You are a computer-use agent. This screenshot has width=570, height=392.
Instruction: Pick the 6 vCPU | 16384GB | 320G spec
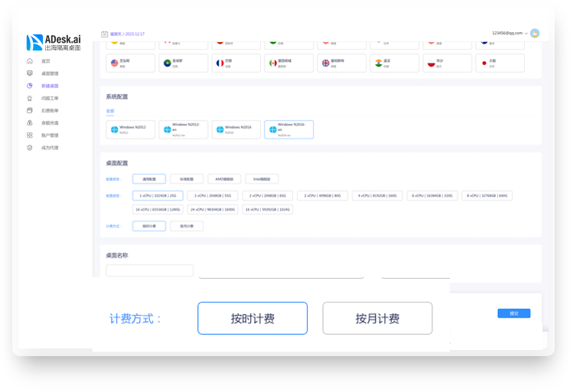coord(432,196)
